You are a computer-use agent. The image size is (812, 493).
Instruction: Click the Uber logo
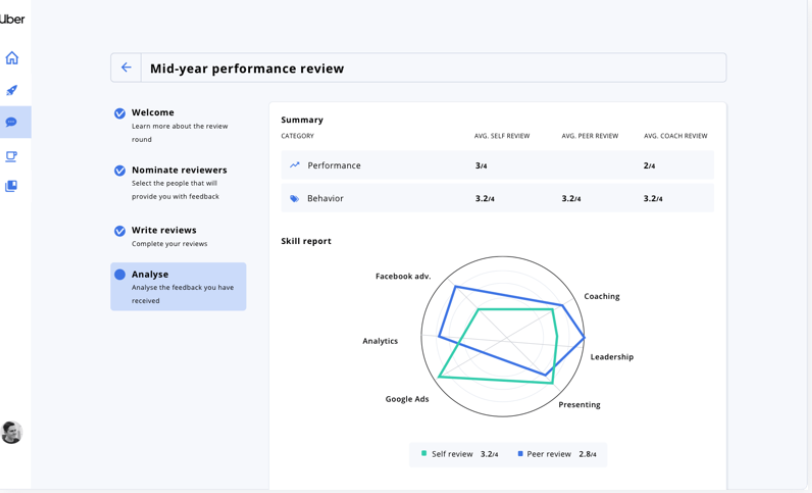coord(13,19)
